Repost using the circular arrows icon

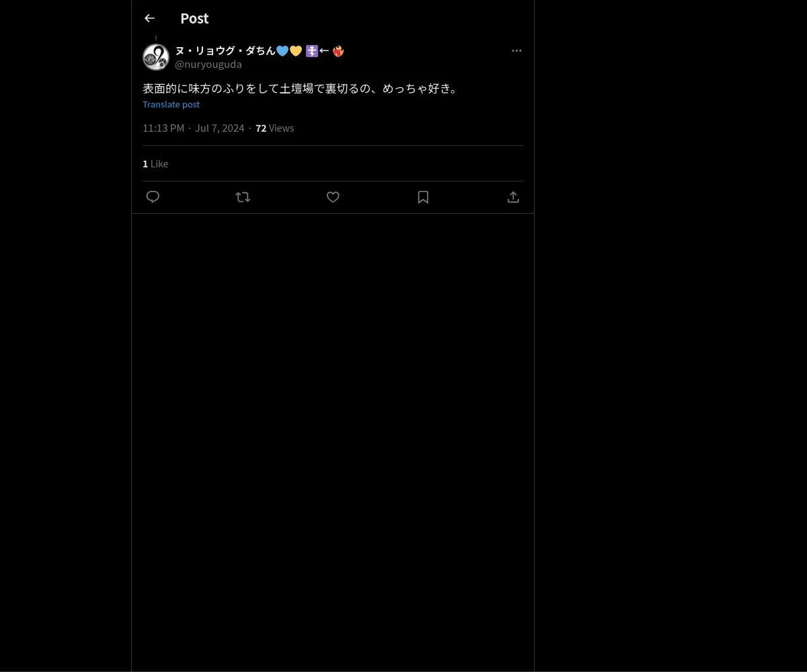click(243, 197)
